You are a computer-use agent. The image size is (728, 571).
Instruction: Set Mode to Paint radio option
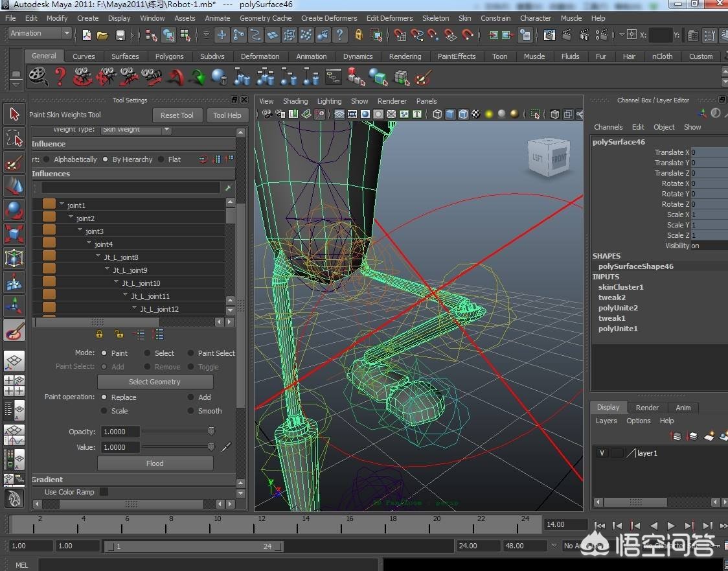[x=104, y=353]
